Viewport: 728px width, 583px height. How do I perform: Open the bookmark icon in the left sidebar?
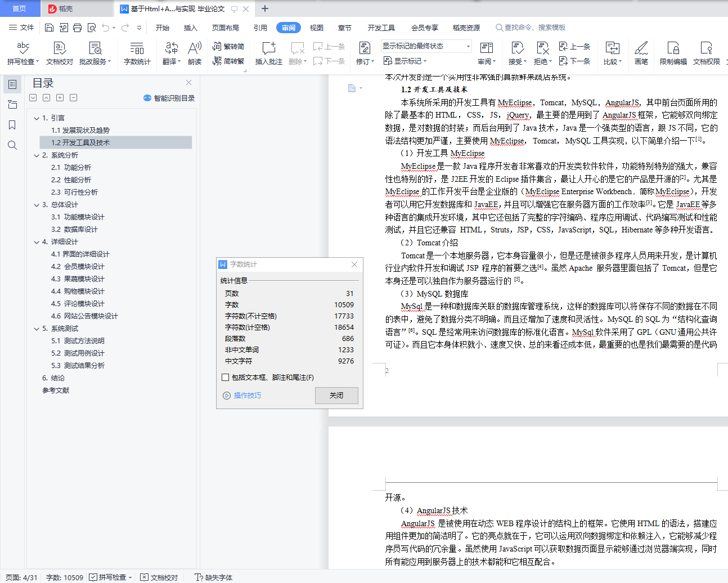click(12, 125)
